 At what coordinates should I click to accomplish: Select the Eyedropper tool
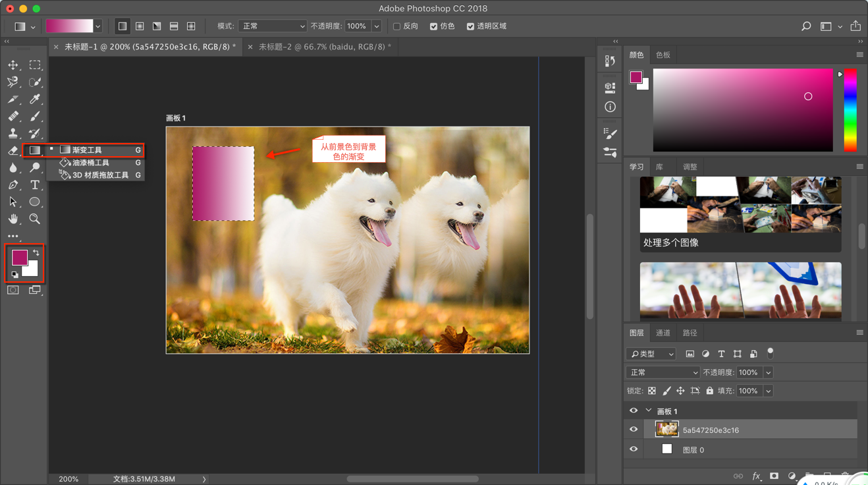tap(35, 100)
